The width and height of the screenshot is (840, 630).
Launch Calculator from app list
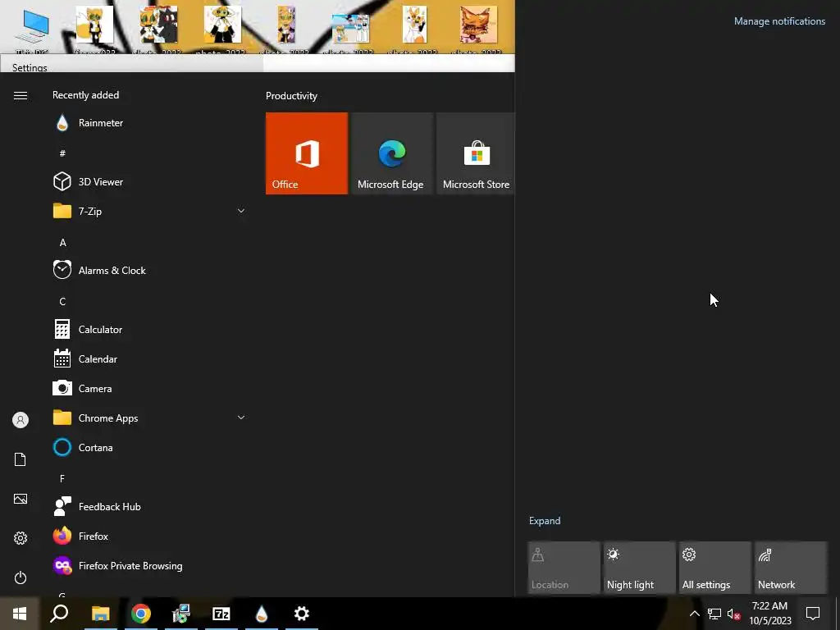coord(148,330)
